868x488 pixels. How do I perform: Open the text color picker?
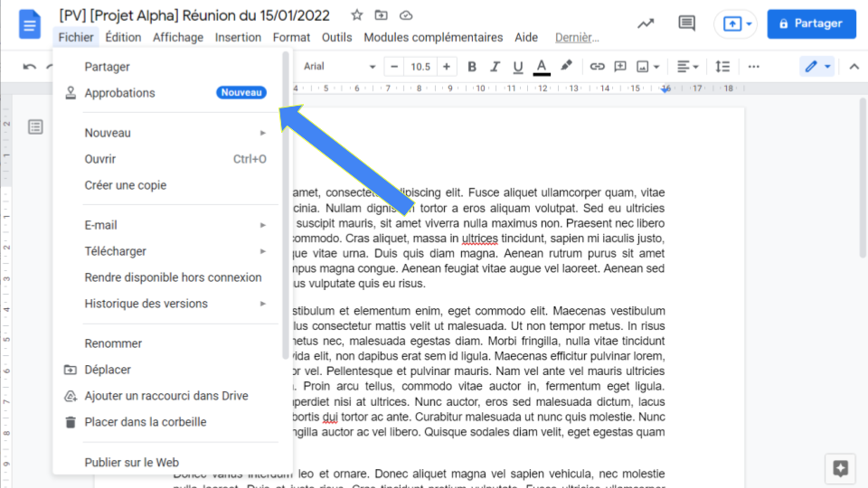(542, 67)
